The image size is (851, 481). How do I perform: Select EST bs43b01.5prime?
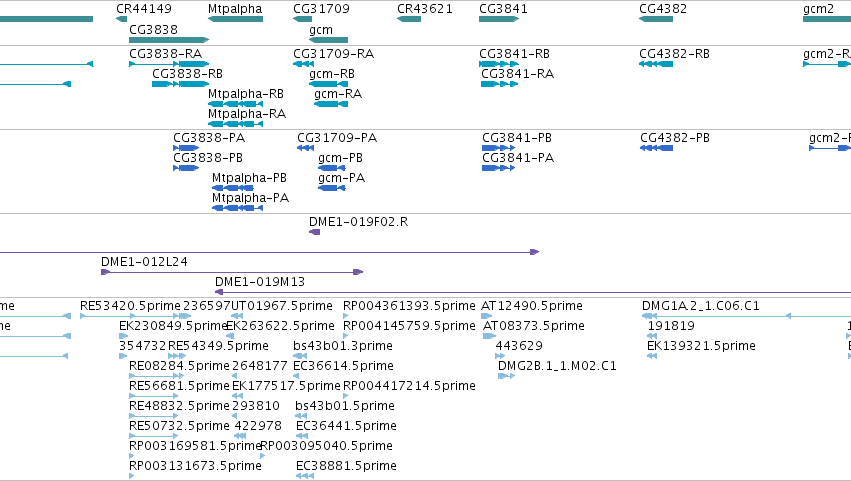345,407
